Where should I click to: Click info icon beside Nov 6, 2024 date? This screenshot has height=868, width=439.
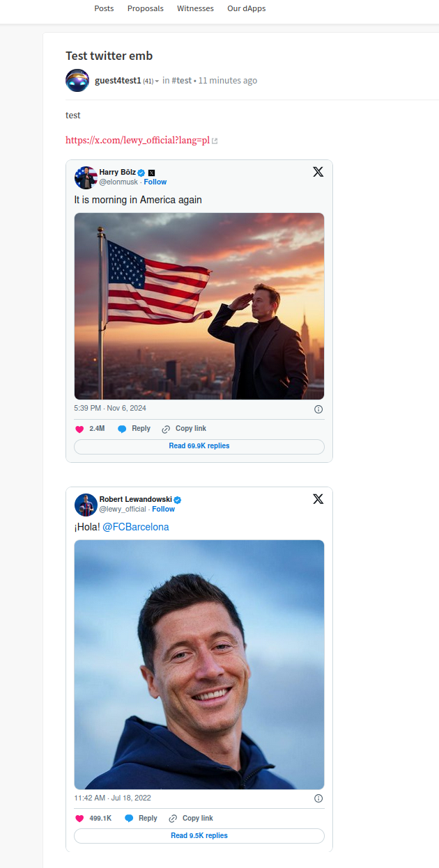[x=318, y=409]
